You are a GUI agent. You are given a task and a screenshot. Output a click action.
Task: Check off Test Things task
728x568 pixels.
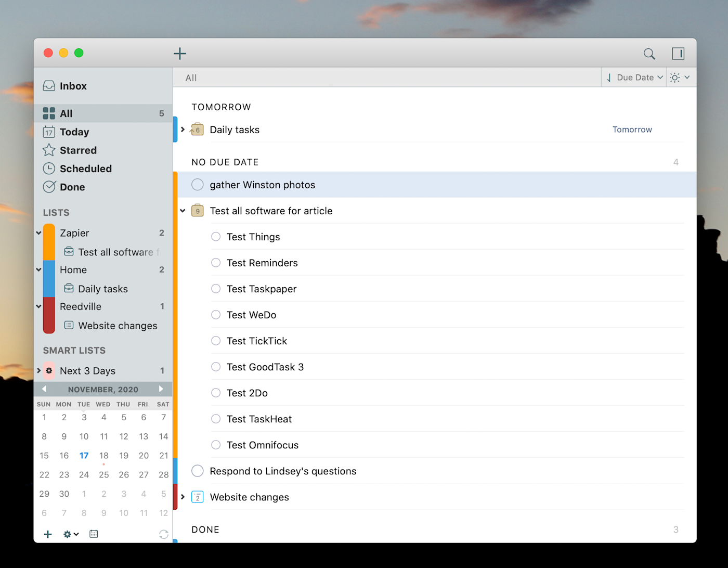[216, 237]
